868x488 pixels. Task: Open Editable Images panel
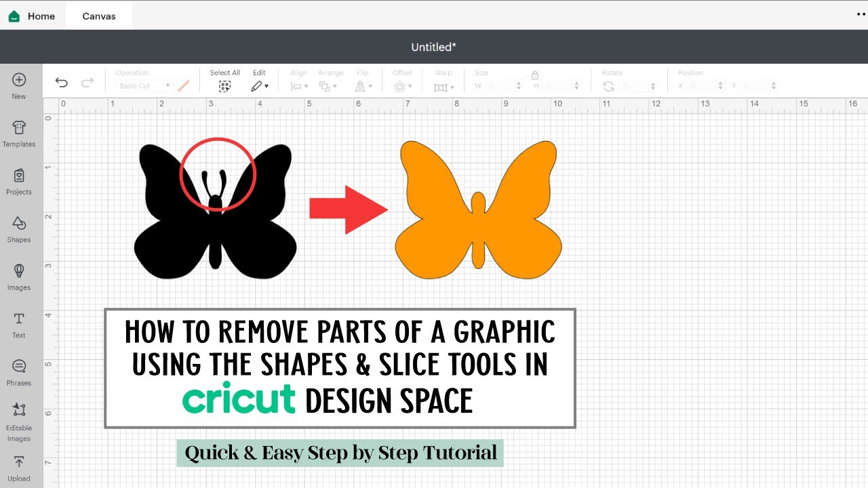tap(19, 422)
